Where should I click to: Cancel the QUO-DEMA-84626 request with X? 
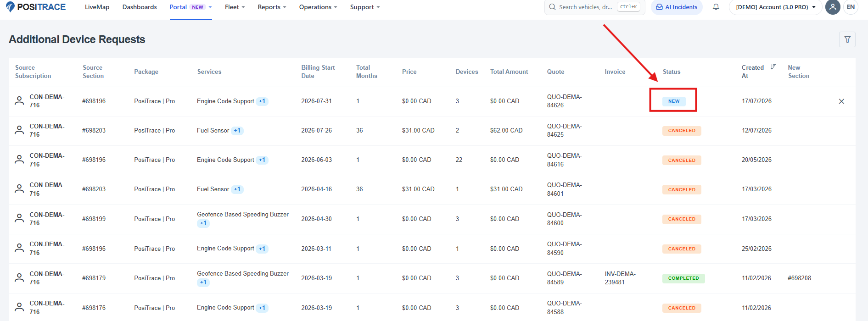(841, 101)
